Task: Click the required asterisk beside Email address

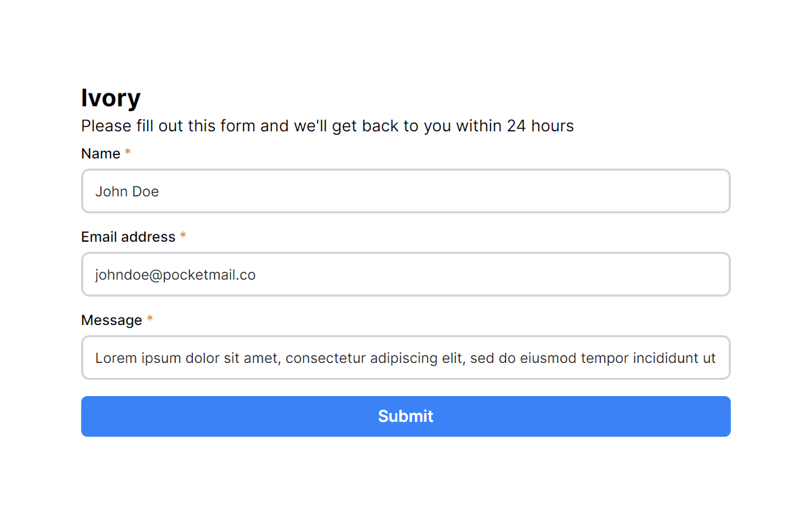Action: point(183,237)
